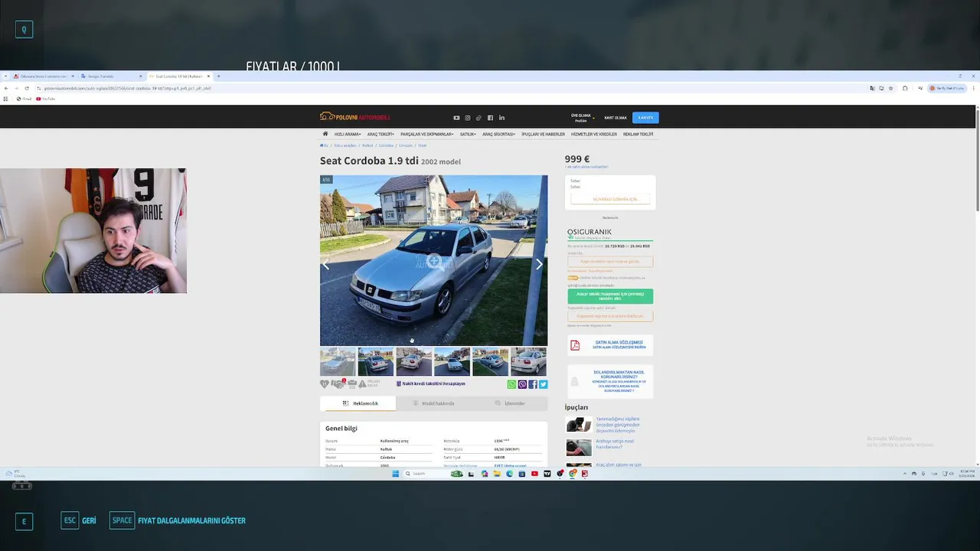Click the E key overlay button
This screenshot has height=551, width=980.
(24, 521)
